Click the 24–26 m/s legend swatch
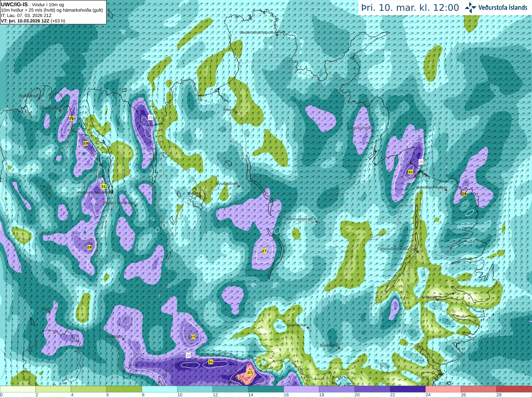This screenshot has width=532, height=398. tap(443, 389)
